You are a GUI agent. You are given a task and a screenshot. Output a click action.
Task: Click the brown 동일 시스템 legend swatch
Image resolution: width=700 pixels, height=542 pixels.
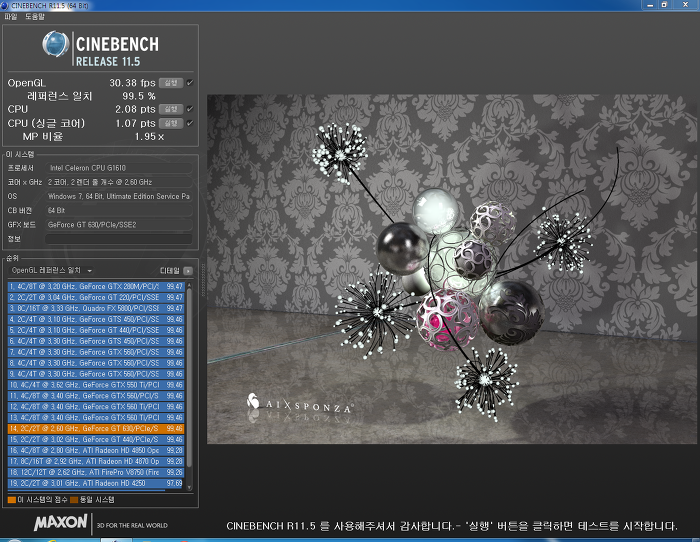pos(74,500)
